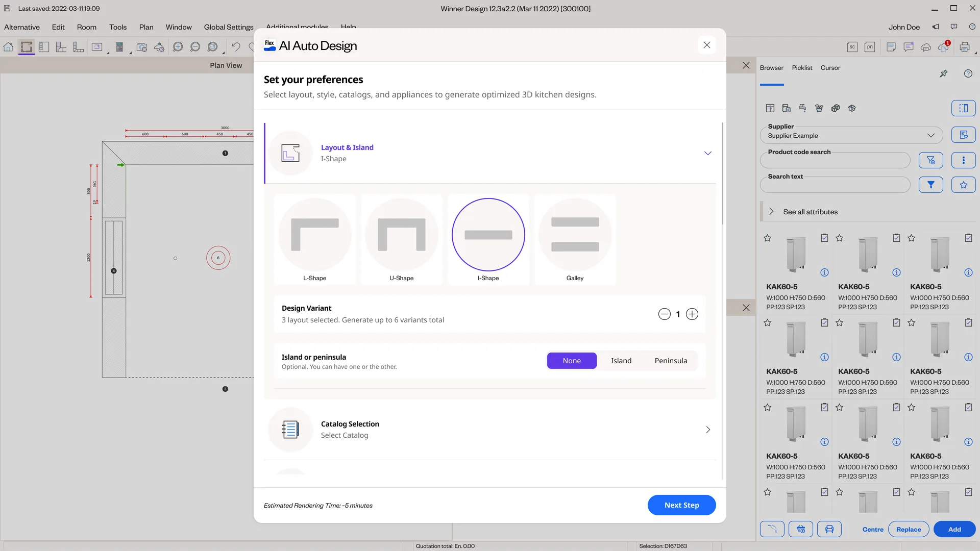Favorite the first KAK60-5 item star
Viewport: 980px width, 551px height.
click(x=767, y=238)
